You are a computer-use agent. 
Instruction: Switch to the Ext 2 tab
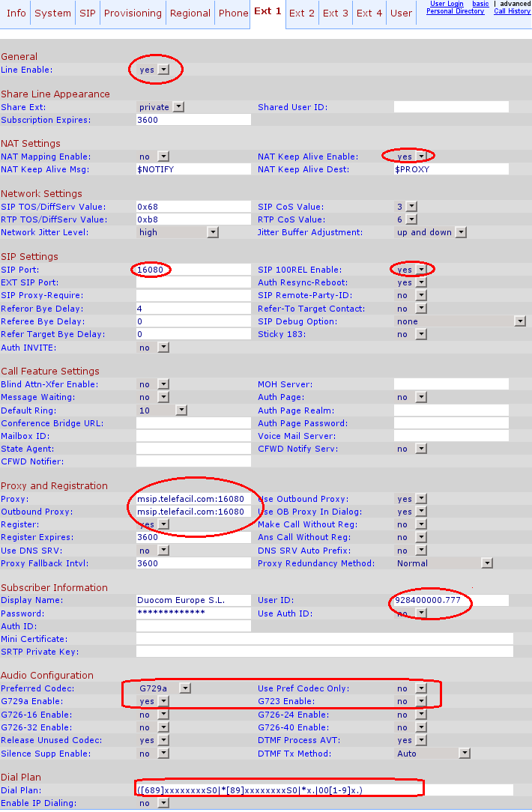tap(302, 13)
